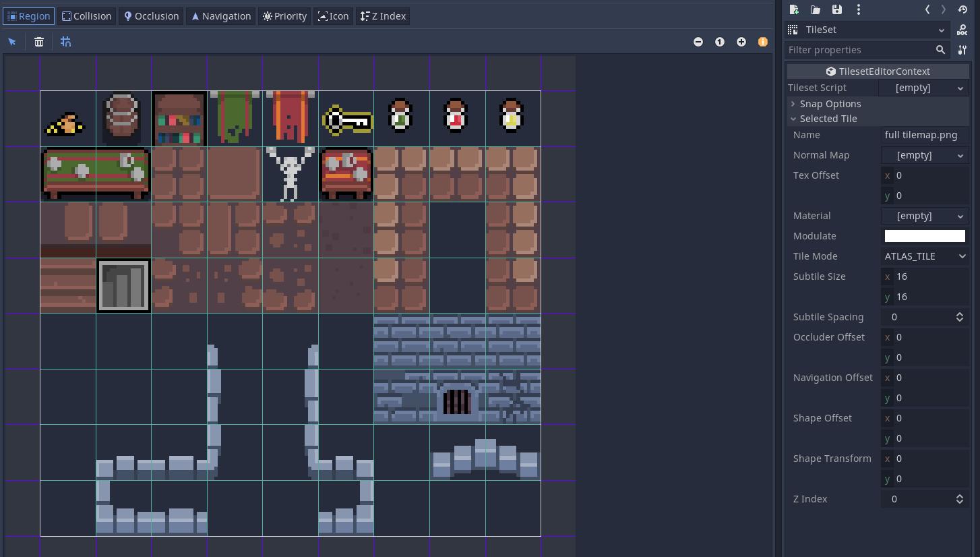Screen dimensions: 980x557
Task: Edit Tex Offset x value
Action: [x=925, y=175]
